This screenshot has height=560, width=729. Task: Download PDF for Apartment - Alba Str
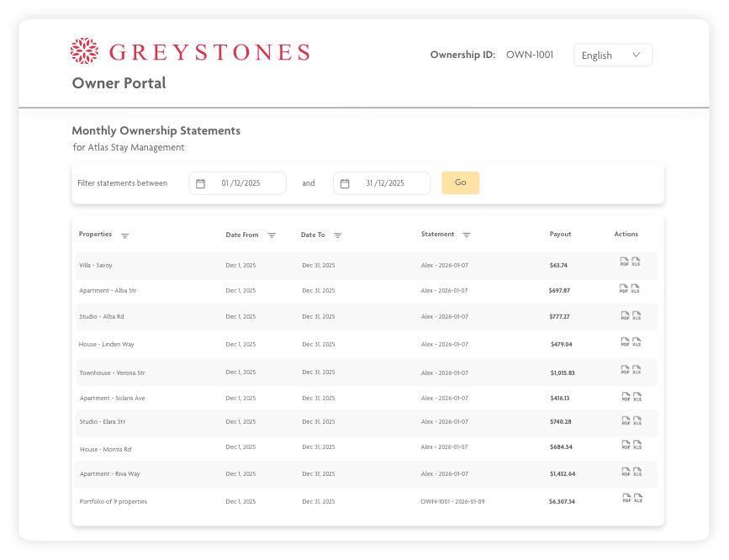pyautogui.click(x=624, y=289)
